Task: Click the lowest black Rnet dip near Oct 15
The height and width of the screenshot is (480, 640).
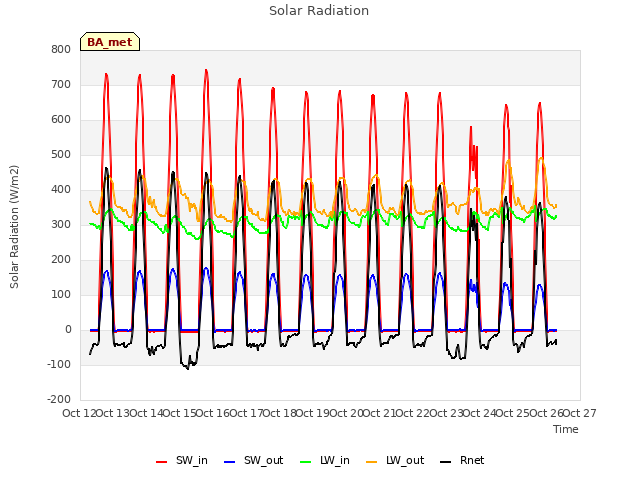Action: pos(188,368)
